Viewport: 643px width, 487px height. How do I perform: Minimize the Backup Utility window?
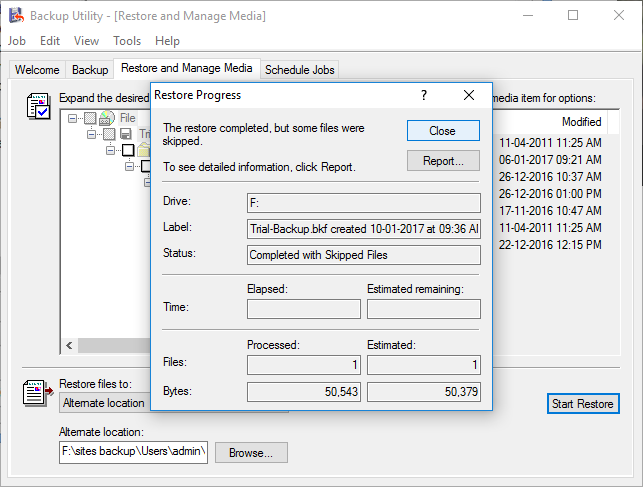[x=528, y=16]
